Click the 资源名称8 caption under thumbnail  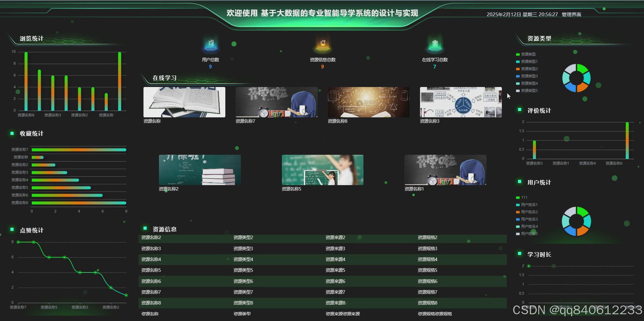point(337,121)
